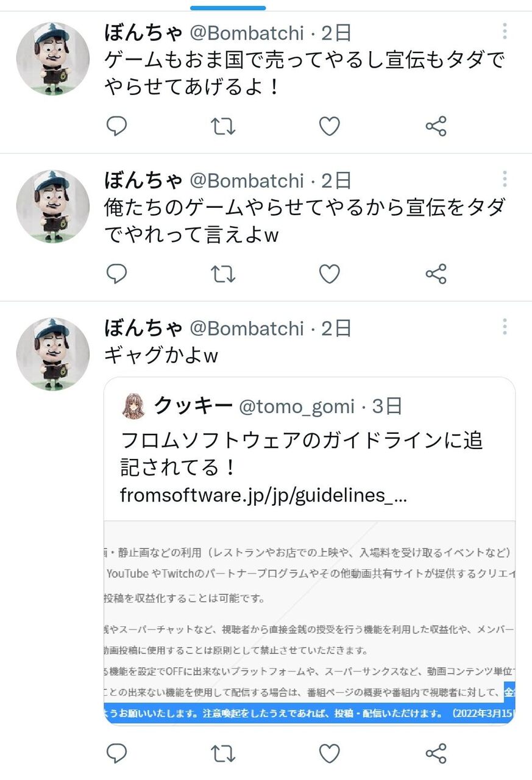
Task: Open more options on second tweet
Action: point(505,179)
